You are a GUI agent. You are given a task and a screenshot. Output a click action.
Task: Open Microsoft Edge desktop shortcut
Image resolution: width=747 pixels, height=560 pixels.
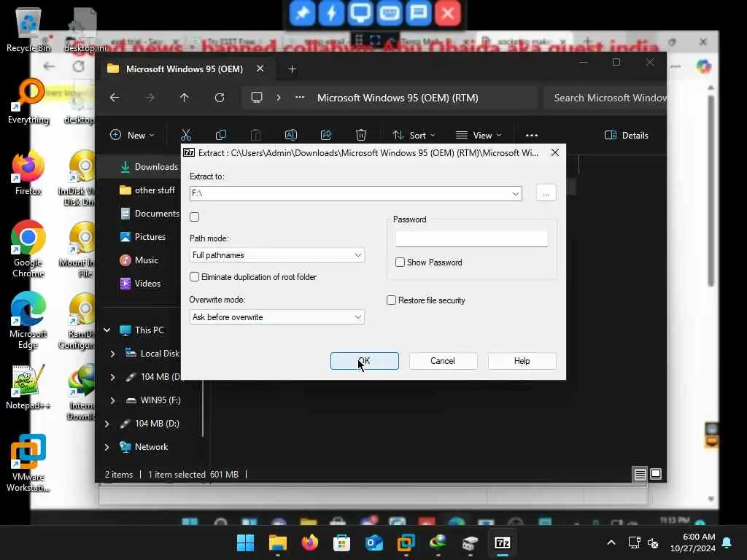(28, 321)
